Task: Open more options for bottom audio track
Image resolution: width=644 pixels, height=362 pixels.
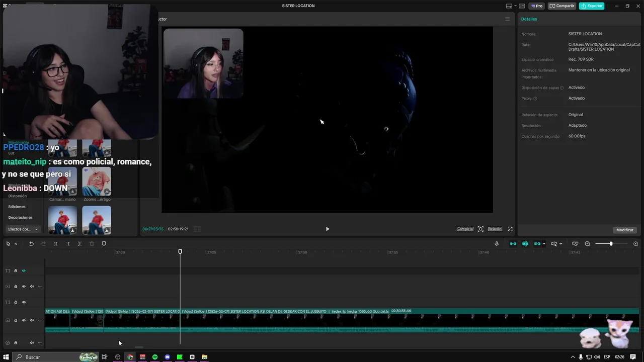Action: click(40, 343)
